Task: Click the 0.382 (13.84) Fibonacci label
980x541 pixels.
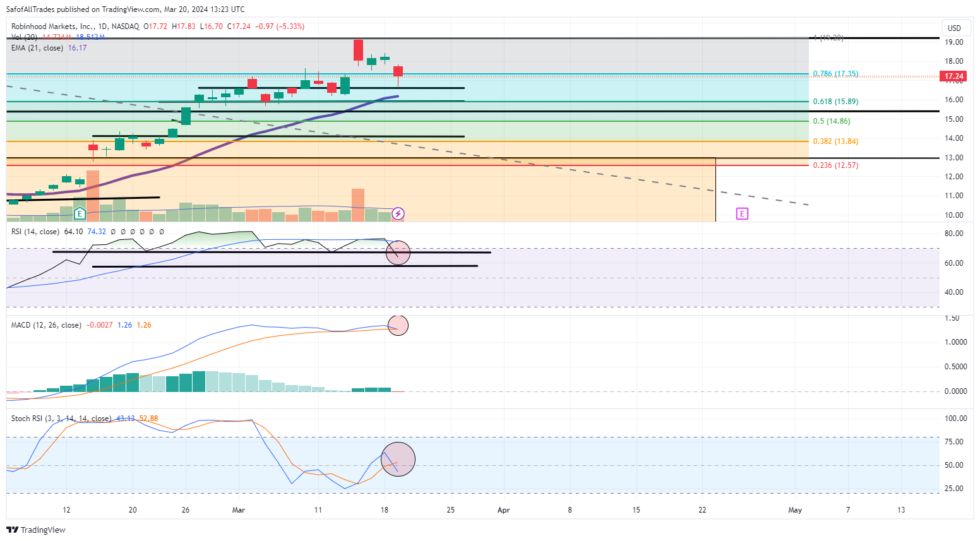Action: coord(835,141)
